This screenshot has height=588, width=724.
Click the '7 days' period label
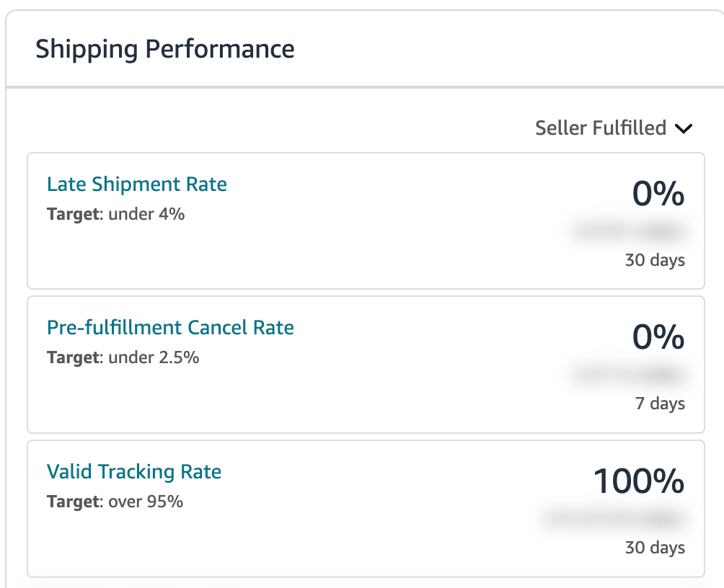660,404
